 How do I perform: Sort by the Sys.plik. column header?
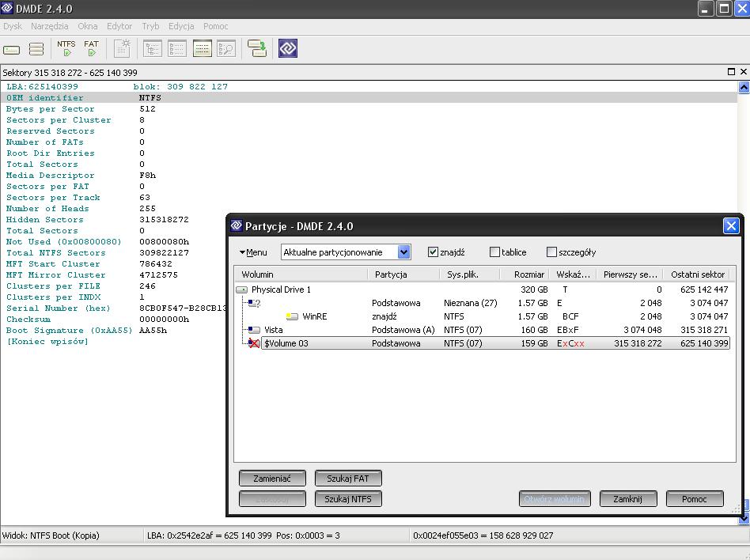[x=469, y=274]
